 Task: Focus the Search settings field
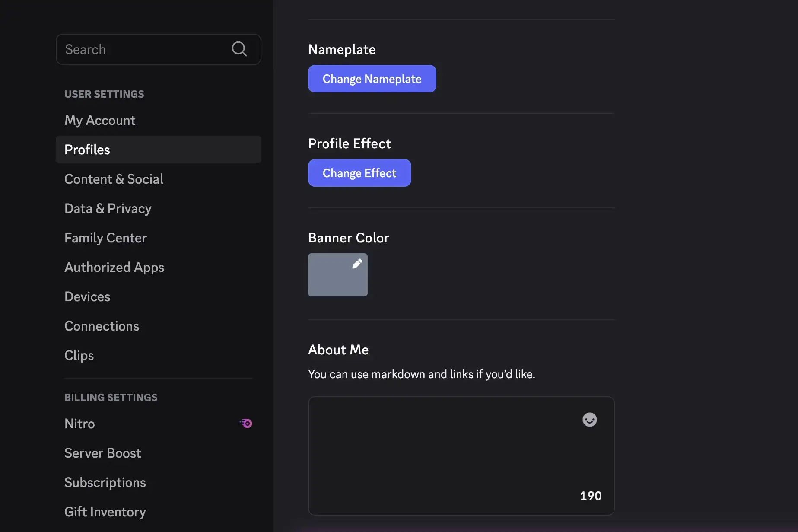(159, 49)
